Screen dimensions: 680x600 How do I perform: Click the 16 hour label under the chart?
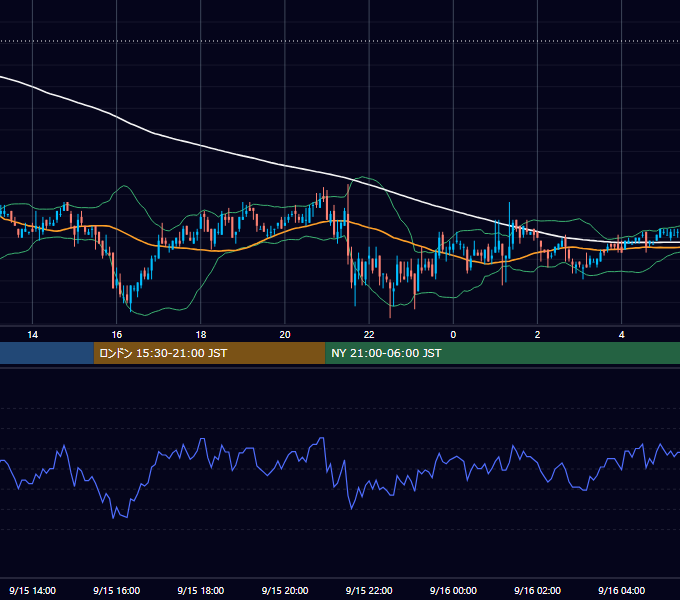(117, 335)
